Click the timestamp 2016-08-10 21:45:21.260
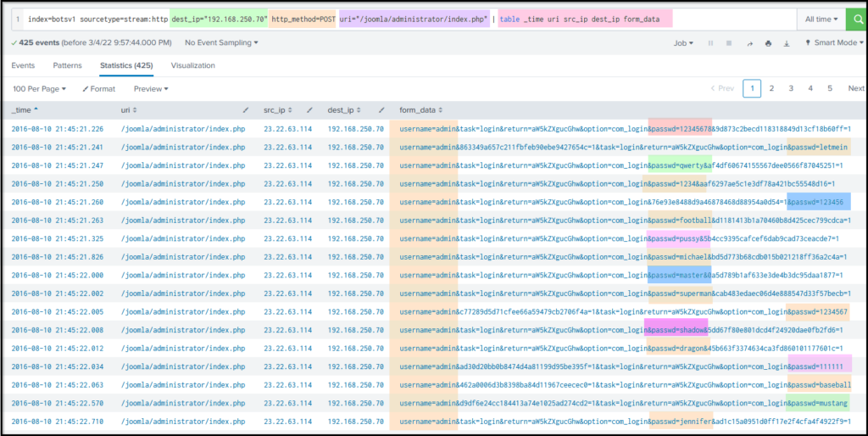The height and width of the screenshot is (436, 868). click(x=58, y=202)
